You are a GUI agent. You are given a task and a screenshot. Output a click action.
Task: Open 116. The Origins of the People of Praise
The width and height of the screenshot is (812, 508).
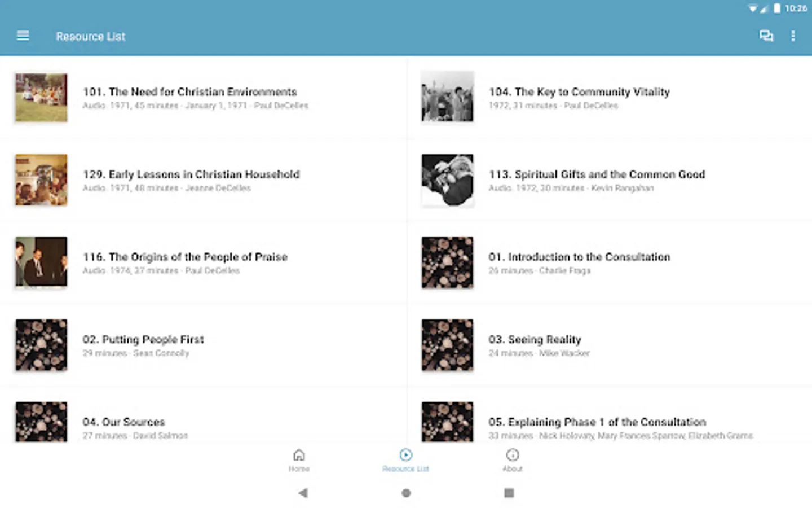pyautogui.click(x=185, y=257)
